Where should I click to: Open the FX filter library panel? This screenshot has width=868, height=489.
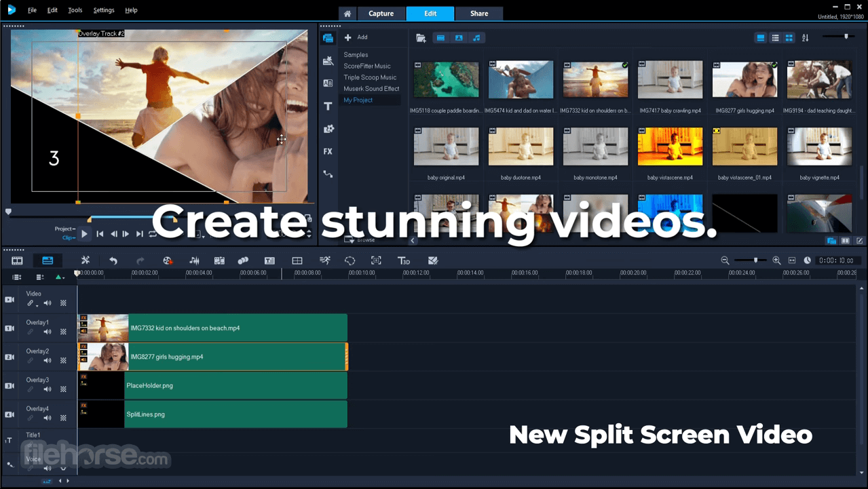pos(328,151)
